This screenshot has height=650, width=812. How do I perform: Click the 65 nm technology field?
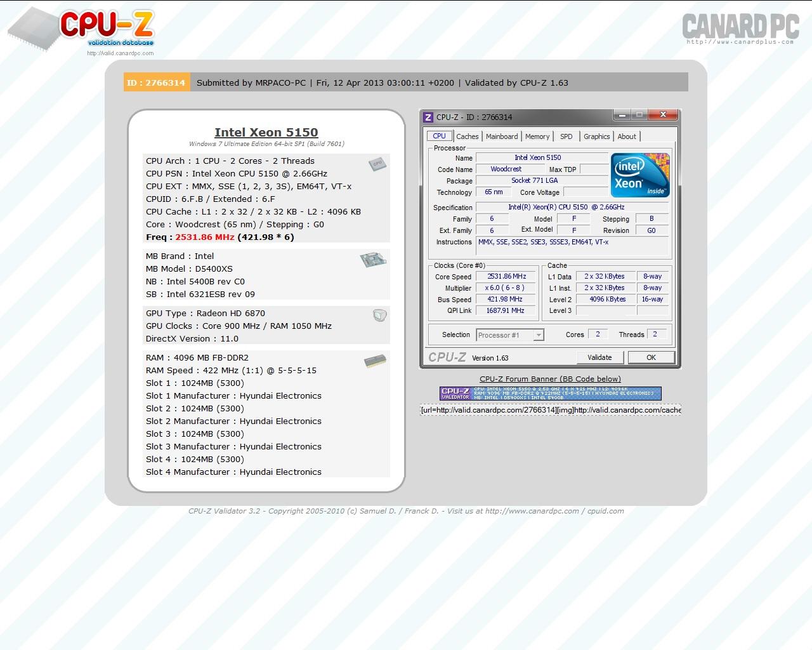[x=494, y=192]
